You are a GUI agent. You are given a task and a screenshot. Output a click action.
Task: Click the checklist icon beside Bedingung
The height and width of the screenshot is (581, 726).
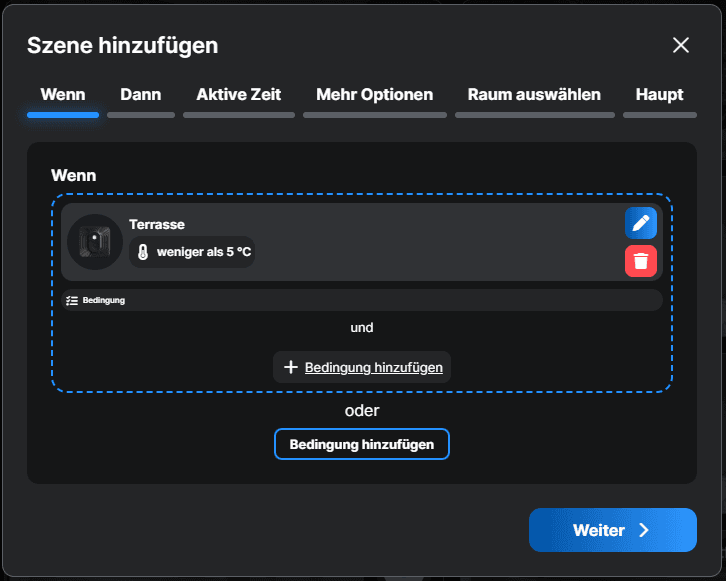[x=72, y=300]
